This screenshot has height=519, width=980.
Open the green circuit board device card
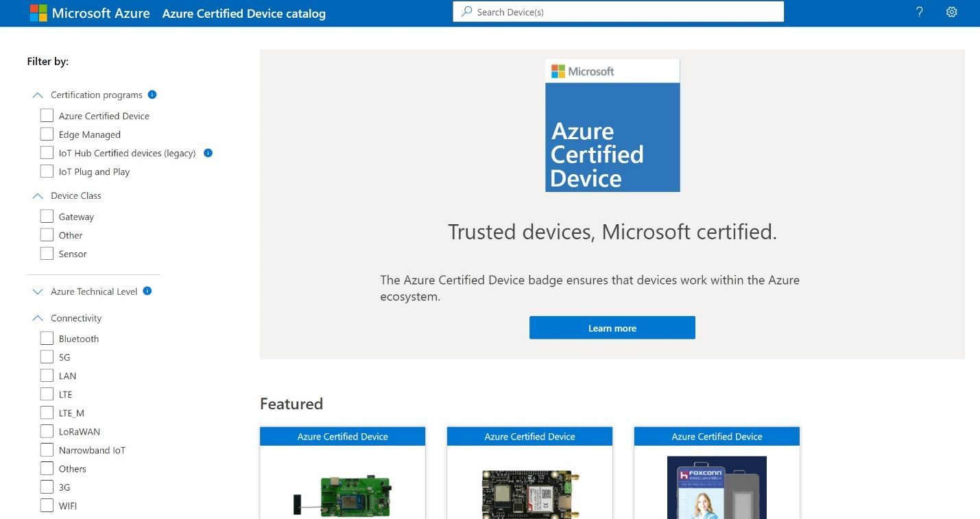click(x=342, y=473)
